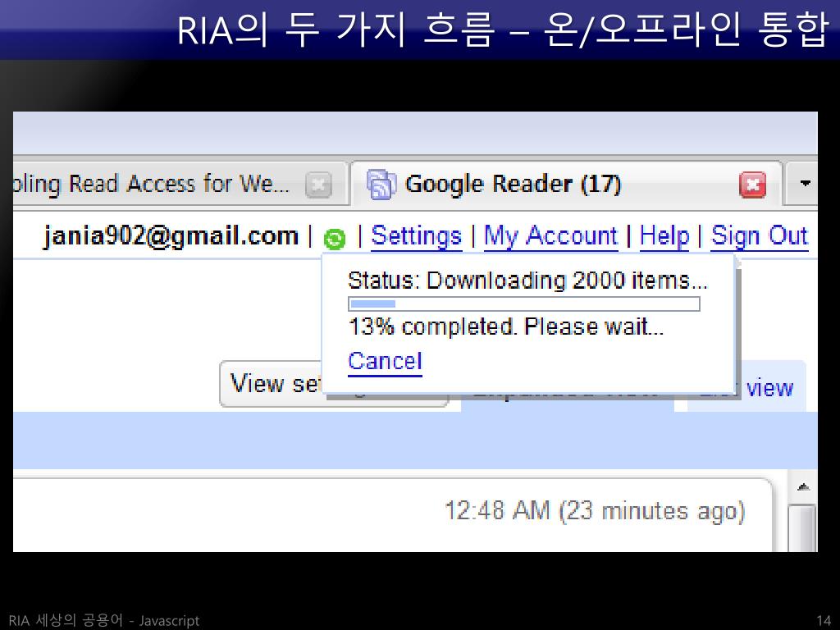The height and width of the screenshot is (630, 840).
Task: Close the Google Reader (17) tab
Action: coord(753,185)
